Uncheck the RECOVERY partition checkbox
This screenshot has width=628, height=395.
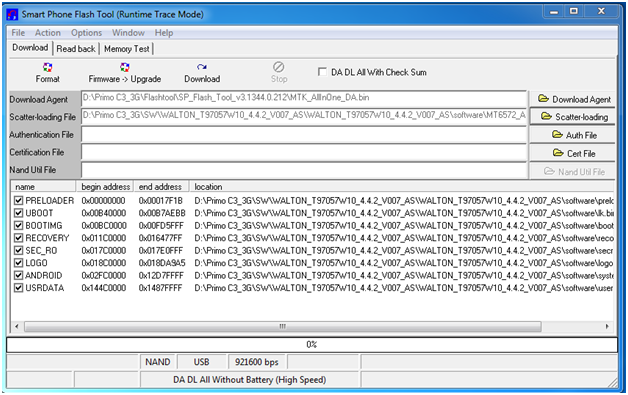pyautogui.click(x=18, y=238)
